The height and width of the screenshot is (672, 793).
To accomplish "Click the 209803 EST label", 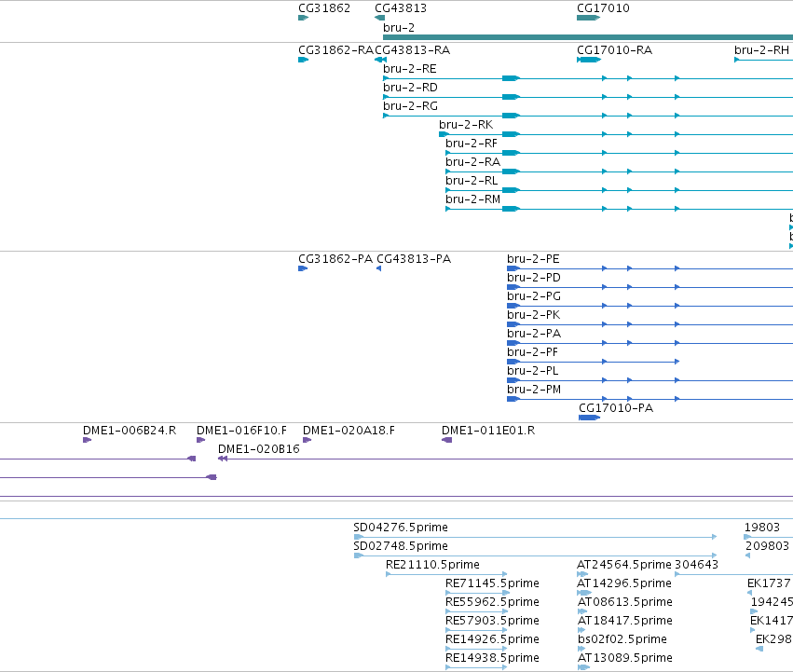I will coord(767,546).
